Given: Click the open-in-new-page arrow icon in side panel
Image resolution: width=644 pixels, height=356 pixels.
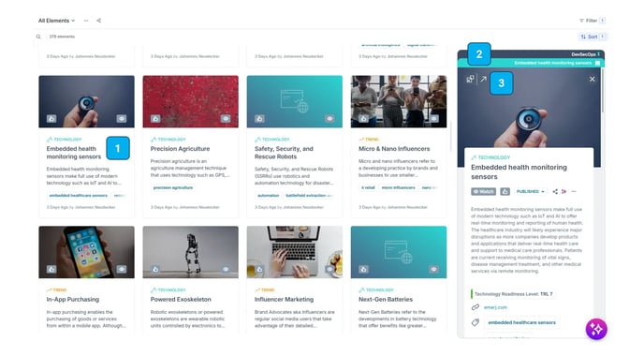Looking at the screenshot, I should [x=483, y=79].
